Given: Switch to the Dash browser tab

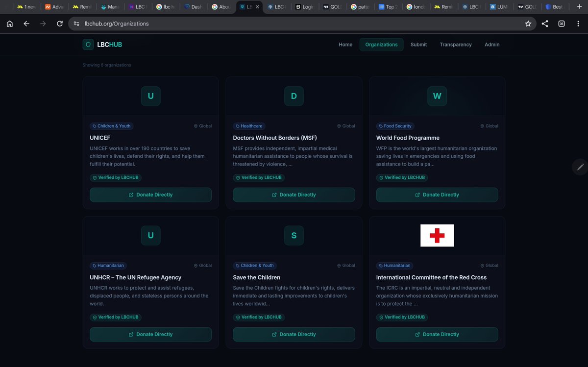Looking at the screenshot, I should point(193,7).
